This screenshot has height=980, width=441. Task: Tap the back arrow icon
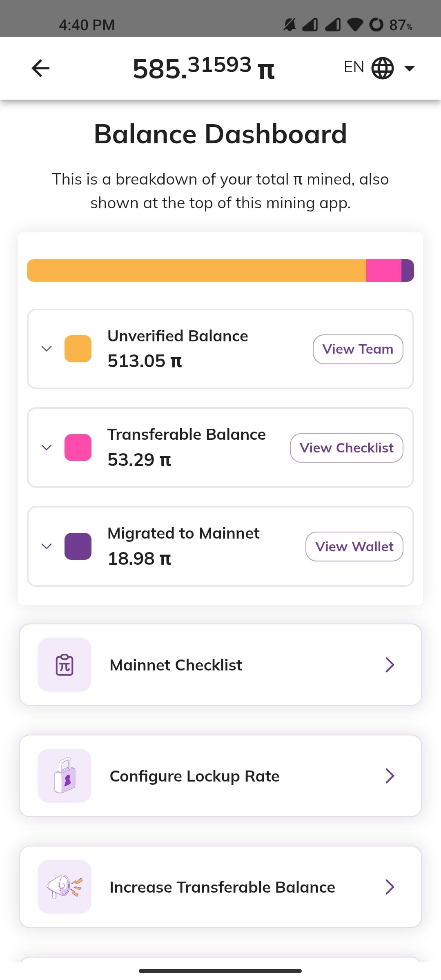coord(40,68)
